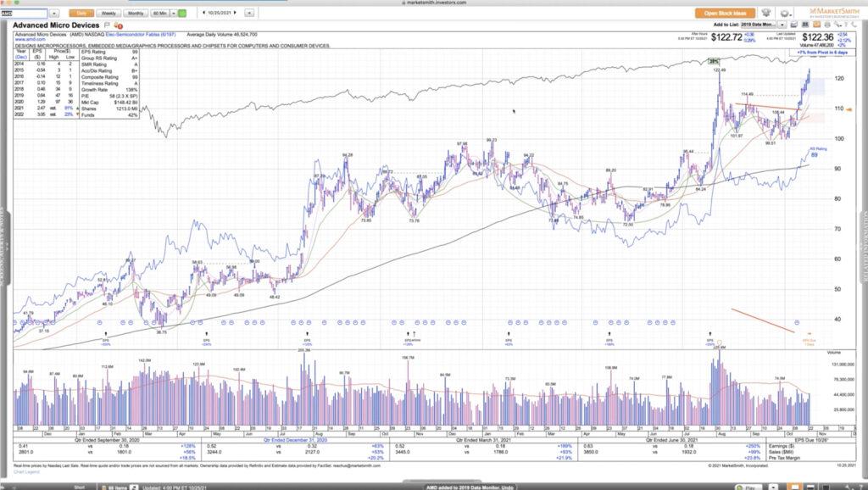868x490 pixels.
Task: Click the orange alert icon in toolbar
Action: click(x=816, y=25)
